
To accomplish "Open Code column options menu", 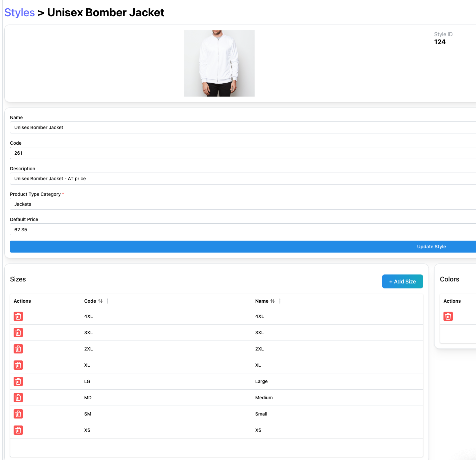I will pyautogui.click(x=108, y=301).
